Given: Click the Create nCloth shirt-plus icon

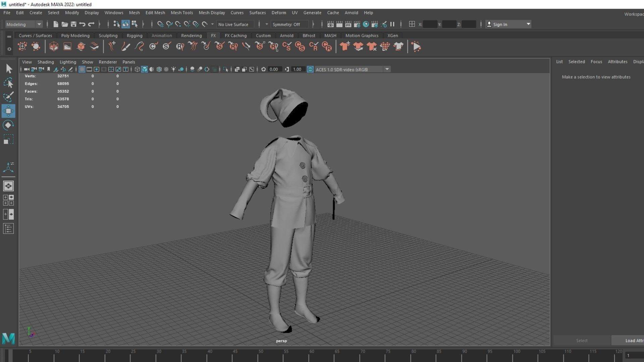Looking at the screenshot, I should point(345,47).
